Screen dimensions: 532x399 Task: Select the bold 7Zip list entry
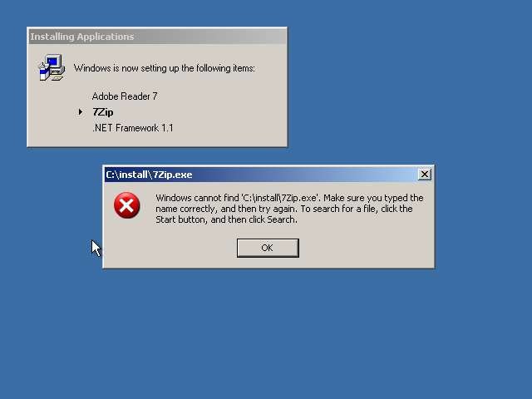pos(103,112)
